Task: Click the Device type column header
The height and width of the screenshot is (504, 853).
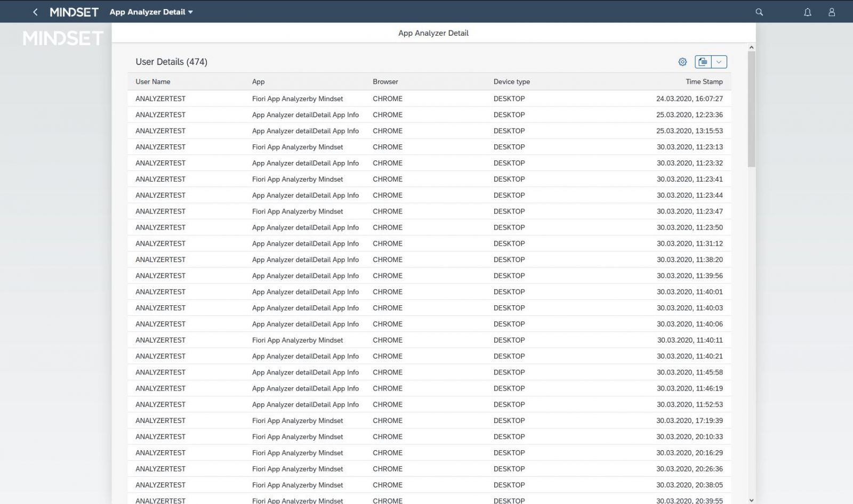Action: (x=512, y=82)
